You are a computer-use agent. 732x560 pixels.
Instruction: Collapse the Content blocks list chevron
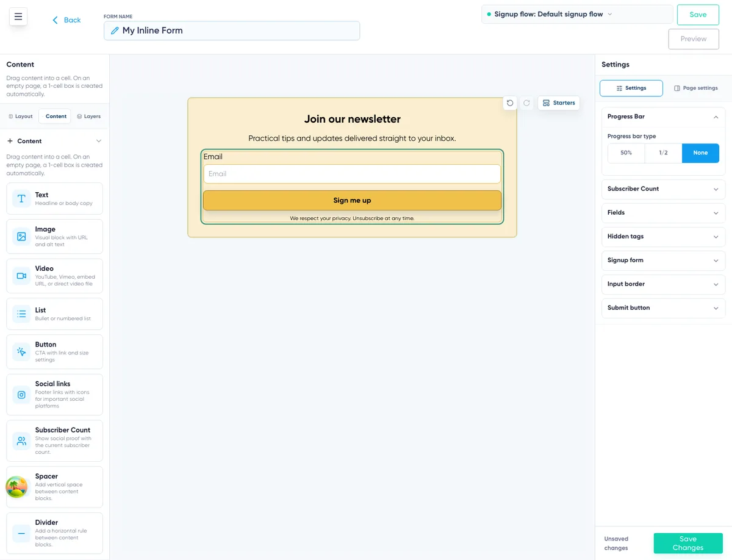click(99, 141)
